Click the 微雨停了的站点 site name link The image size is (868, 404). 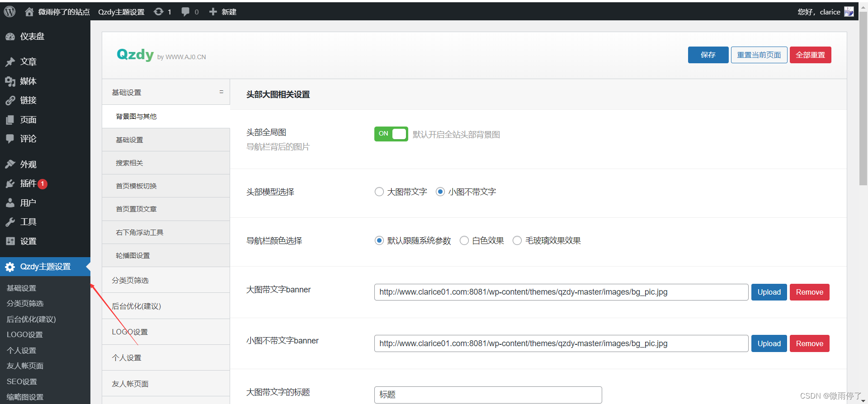64,12
